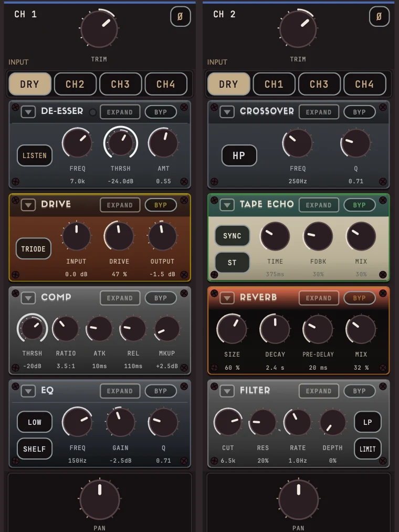Click the TAPE ECHO ST button
399x532 pixels.
(x=232, y=262)
